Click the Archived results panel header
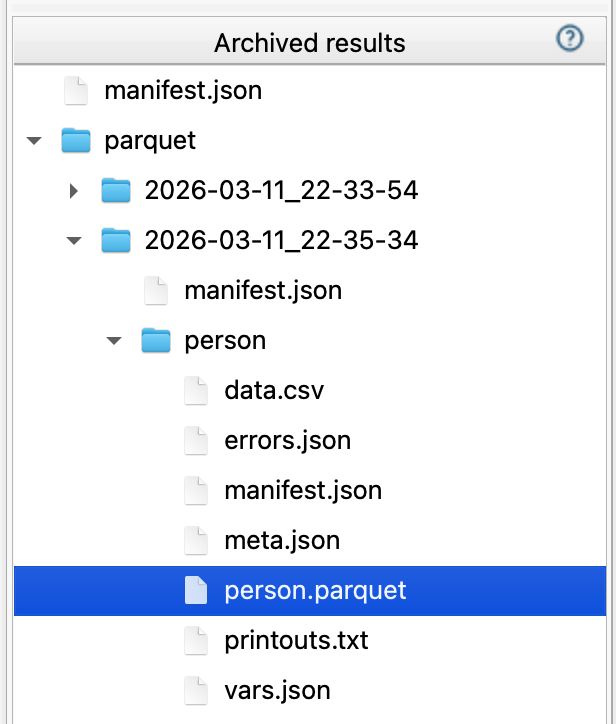This screenshot has width=616, height=724. (x=309, y=43)
